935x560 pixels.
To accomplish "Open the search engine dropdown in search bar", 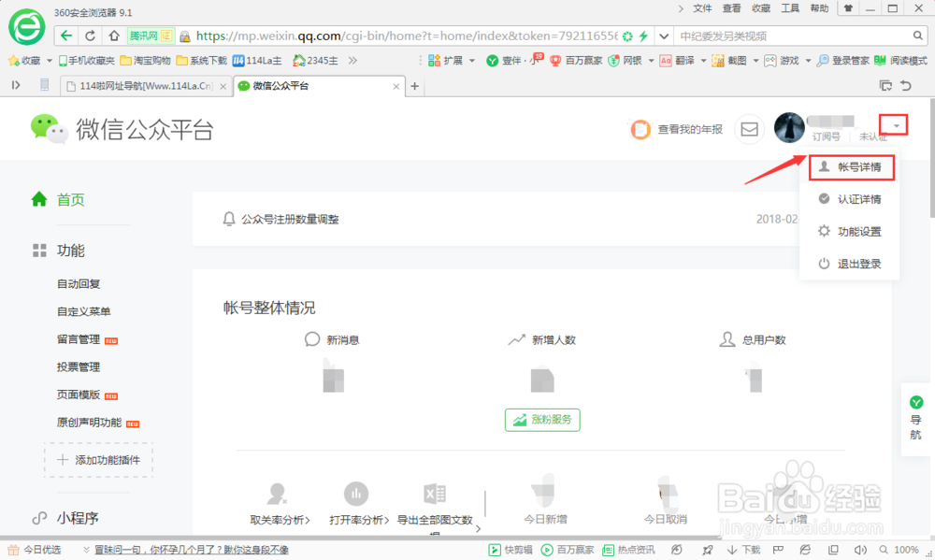I will 664,36.
